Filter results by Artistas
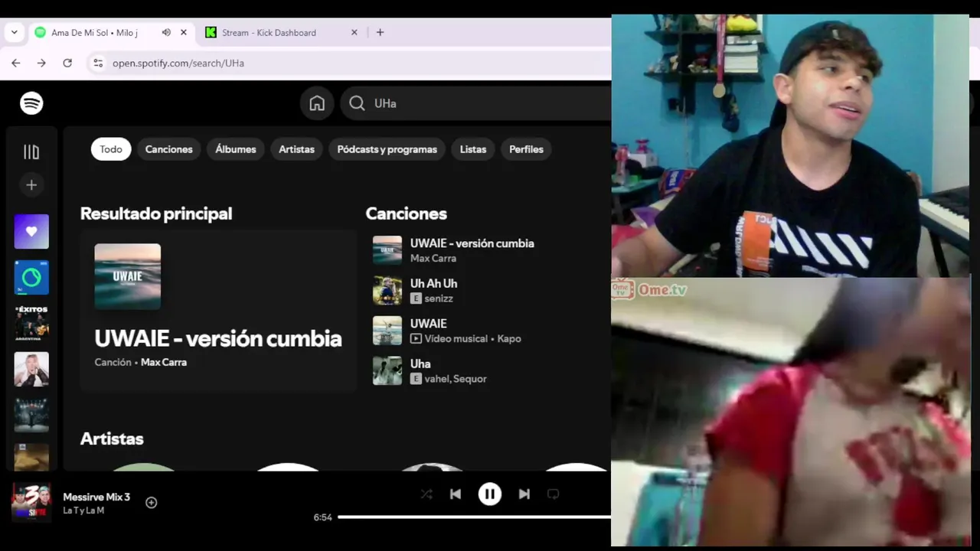Image resolution: width=980 pixels, height=551 pixels. pos(296,149)
